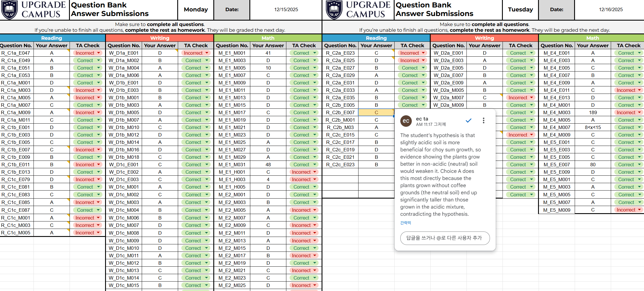Open TA Check dropdown arrow for R_C1a_E047
The width and height of the screenshot is (644, 291).
pos(99,53)
